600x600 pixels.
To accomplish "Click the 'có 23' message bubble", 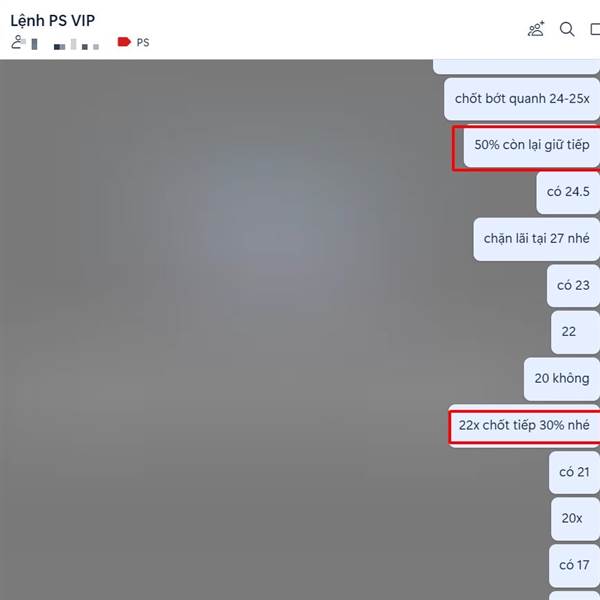I will coord(573,286).
